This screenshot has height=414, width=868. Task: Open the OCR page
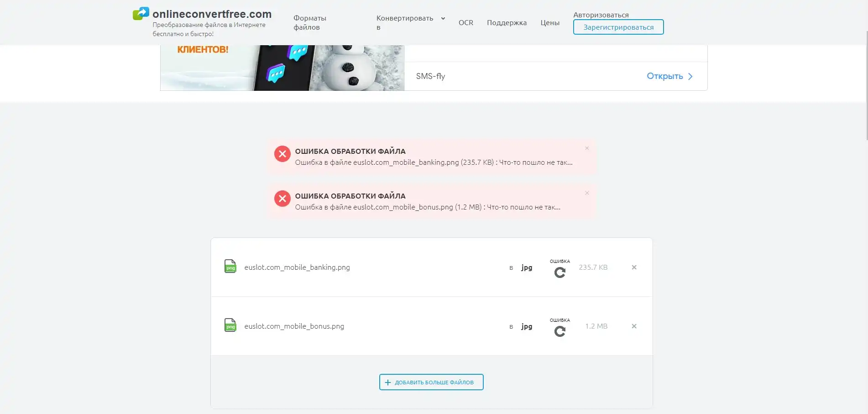465,22
